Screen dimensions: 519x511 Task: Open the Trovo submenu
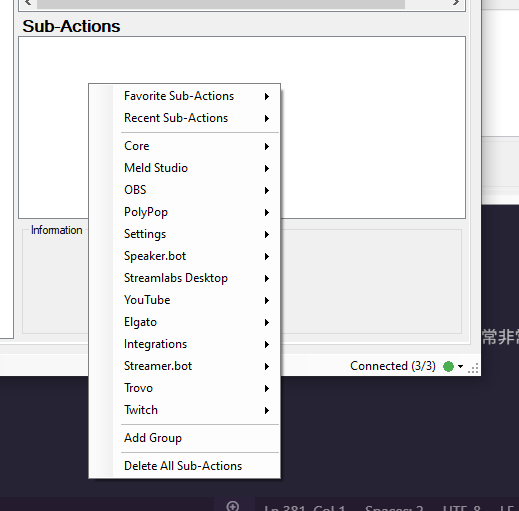(x=184, y=388)
